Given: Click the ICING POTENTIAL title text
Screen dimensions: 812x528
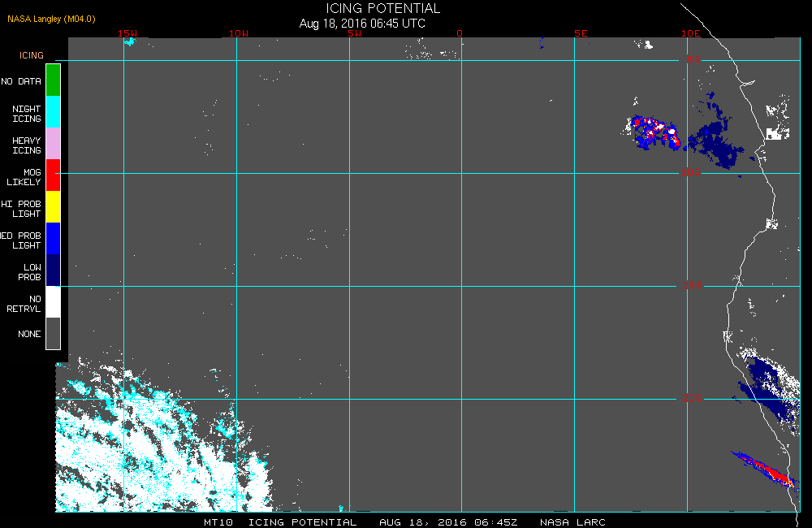Looking at the screenshot, I should coord(382,8).
